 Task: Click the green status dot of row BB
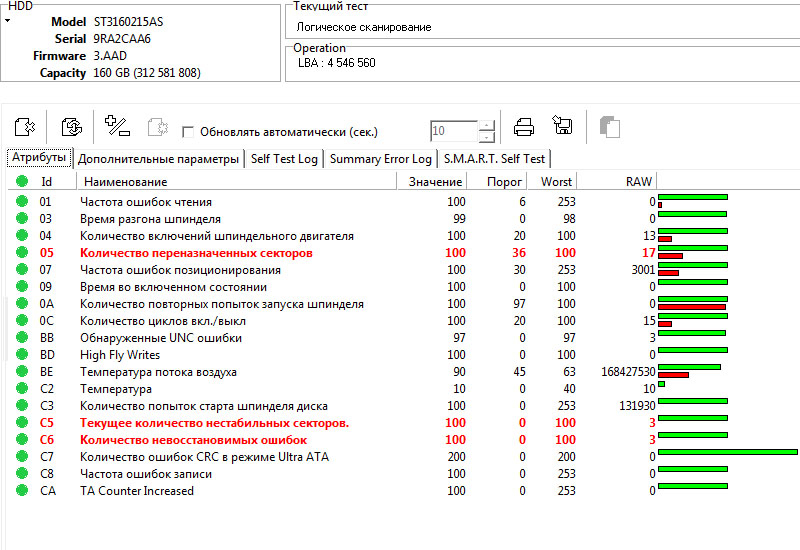click(21, 337)
